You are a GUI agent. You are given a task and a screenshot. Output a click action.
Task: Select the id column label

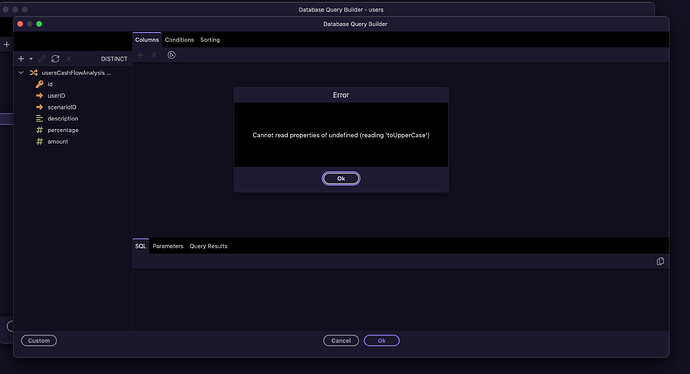coord(50,84)
